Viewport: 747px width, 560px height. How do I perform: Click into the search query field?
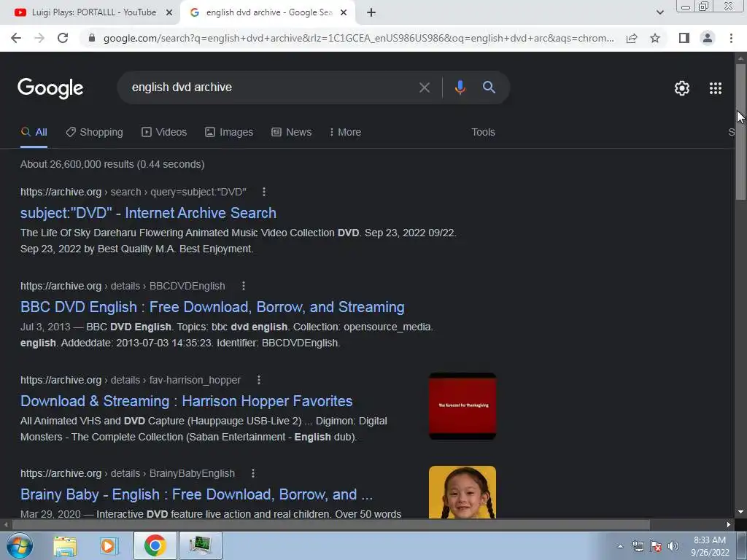tap(267, 87)
